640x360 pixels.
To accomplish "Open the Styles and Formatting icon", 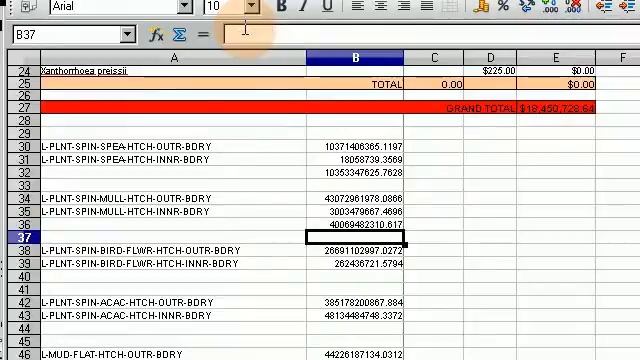I will 28,6.
